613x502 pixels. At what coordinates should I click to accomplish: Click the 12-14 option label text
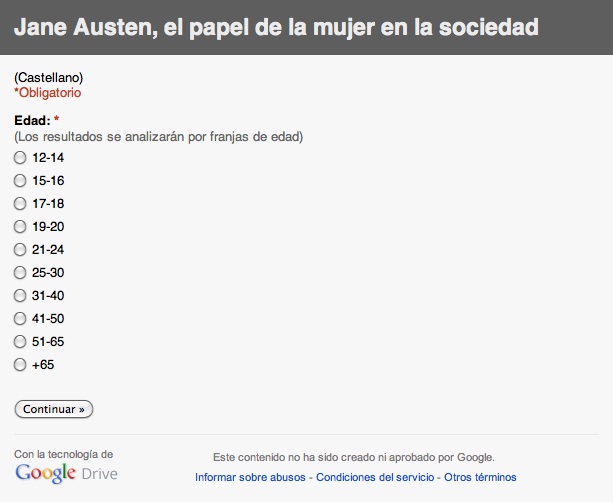click(x=48, y=158)
